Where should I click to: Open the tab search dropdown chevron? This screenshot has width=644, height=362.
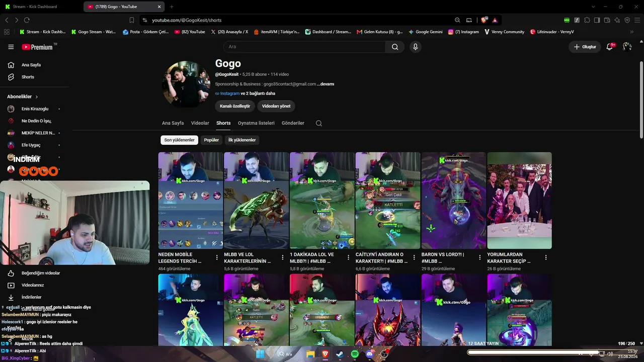point(593,7)
